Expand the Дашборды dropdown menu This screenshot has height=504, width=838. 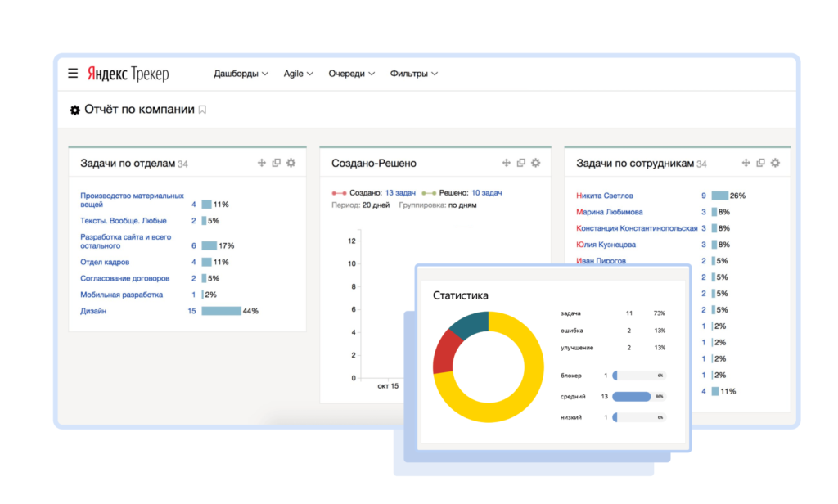(241, 74)
